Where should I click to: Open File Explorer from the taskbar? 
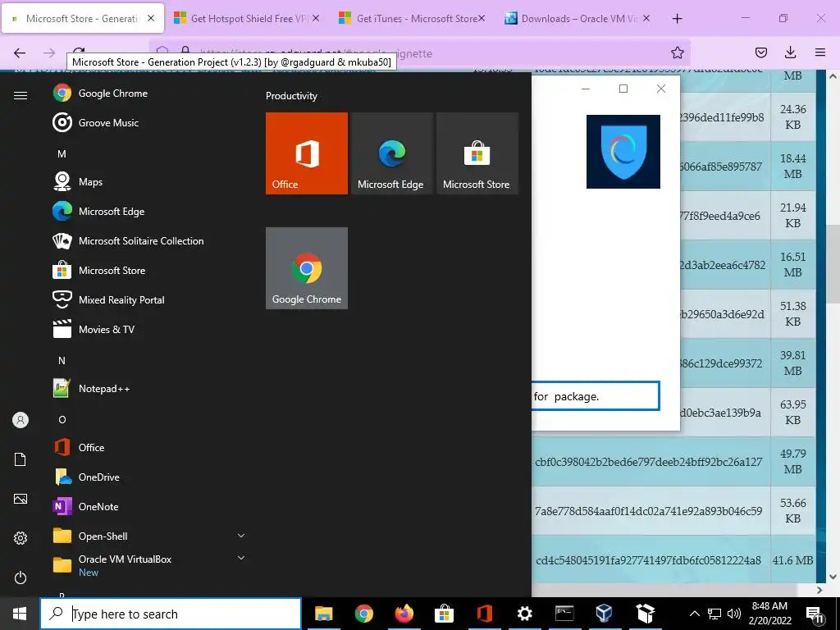323,614
